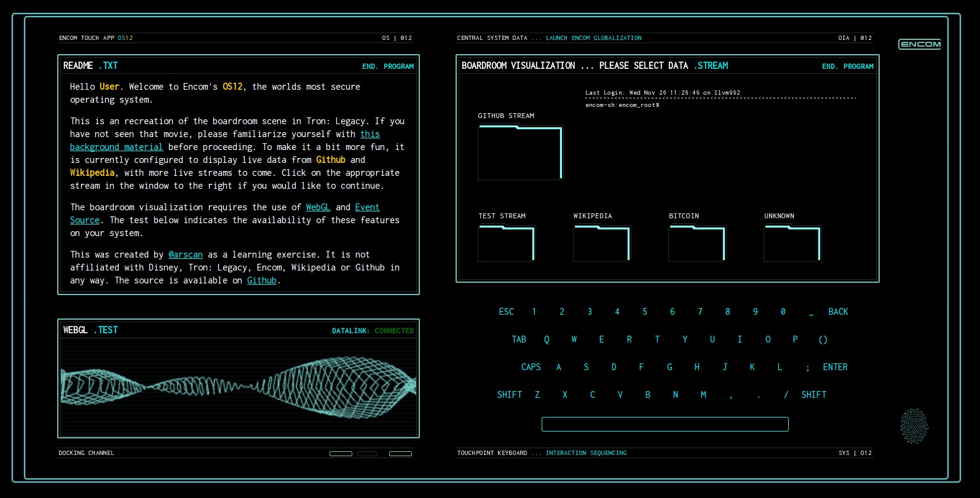Click End Program in the Readme window
This screenshot has width=980, height=498.
click(388, 66)
